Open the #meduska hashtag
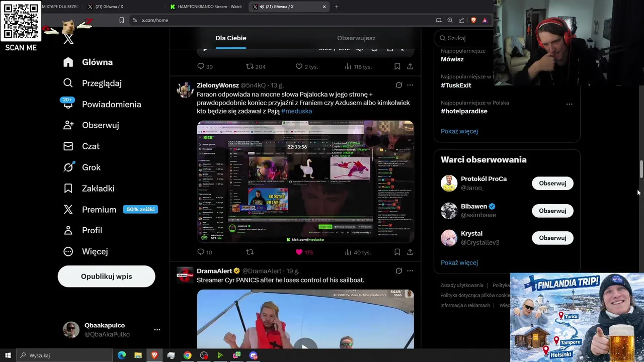The height and width of the screenshot is (362, 644). [x=296, y=111]
